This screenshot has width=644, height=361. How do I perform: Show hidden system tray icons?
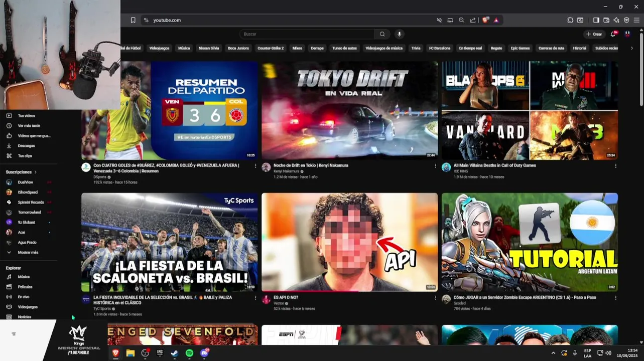(553, 353)
